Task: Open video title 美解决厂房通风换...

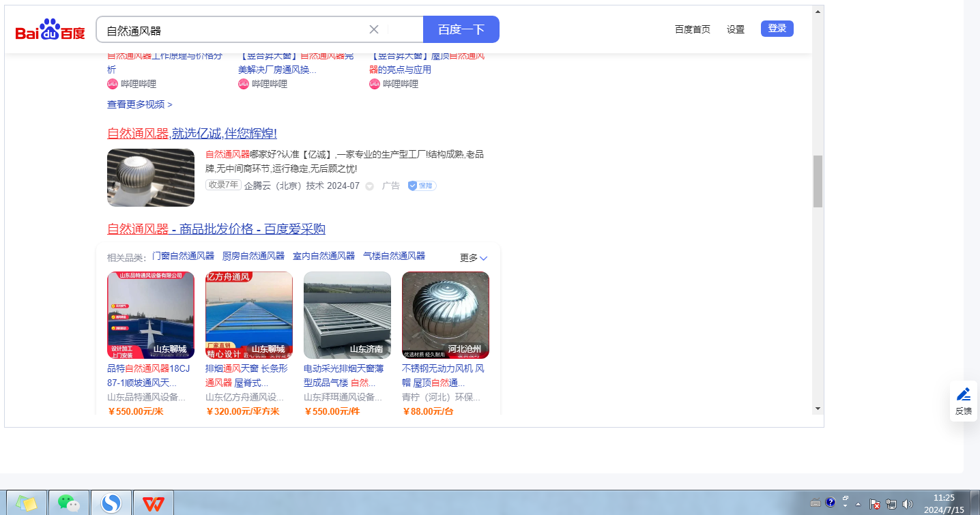Action: point(296,63)
